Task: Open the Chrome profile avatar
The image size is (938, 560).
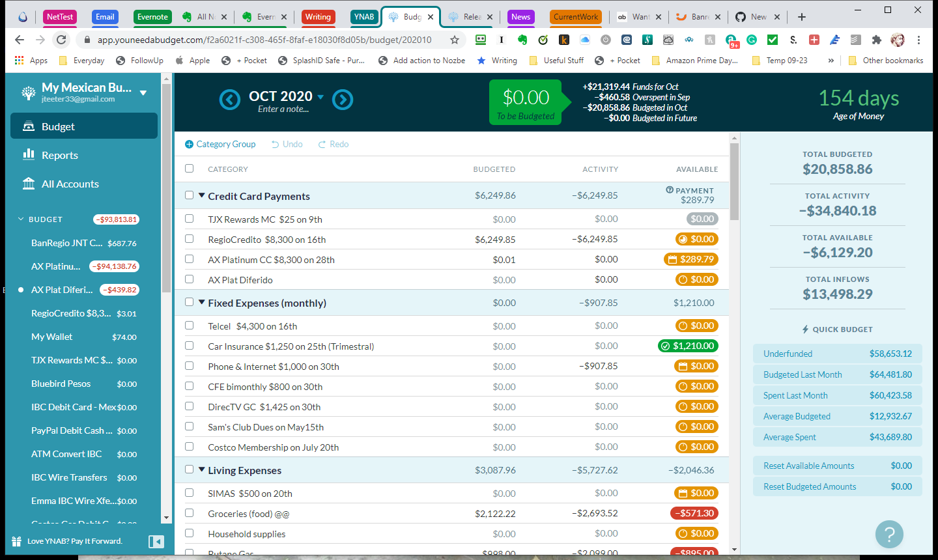Action: coord(898,40)
